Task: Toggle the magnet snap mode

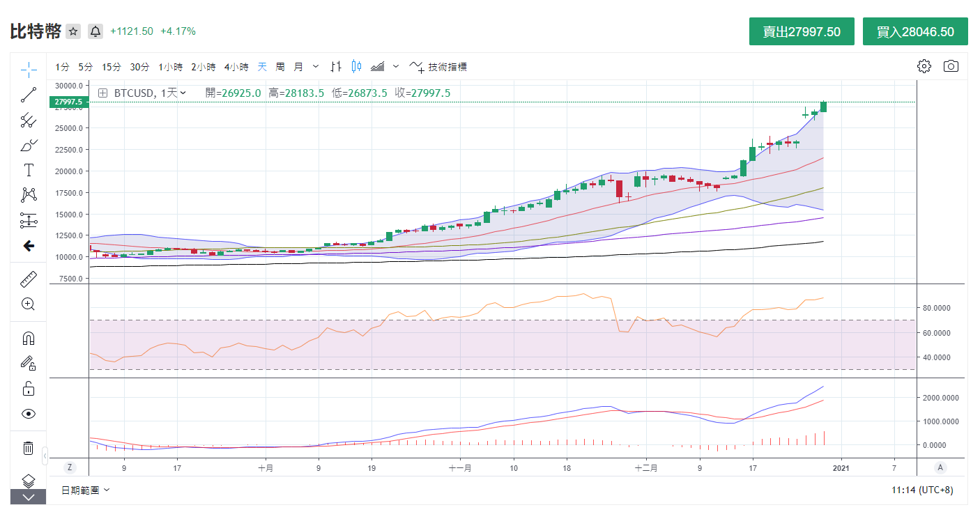Action: pos(29,339)
